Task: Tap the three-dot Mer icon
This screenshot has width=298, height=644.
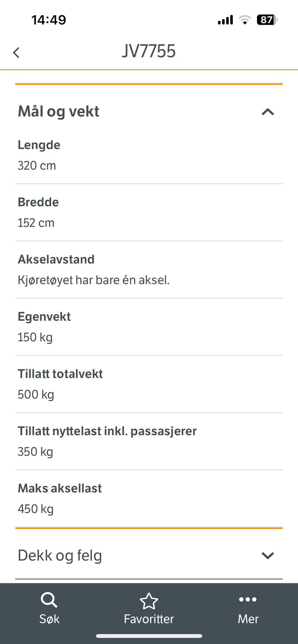Action: click(x=248, y=599)
